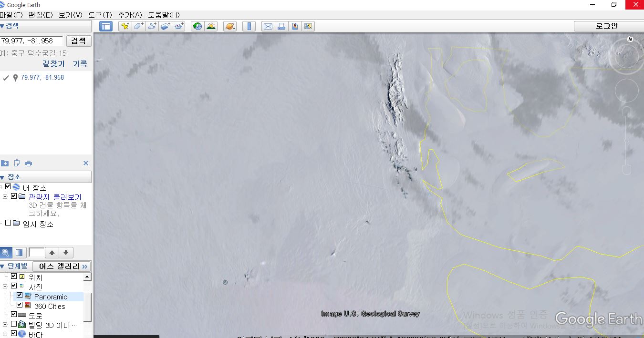Click the Add Image Overlay icon
This screenshot has width=644, height=338.
point(165,26)
